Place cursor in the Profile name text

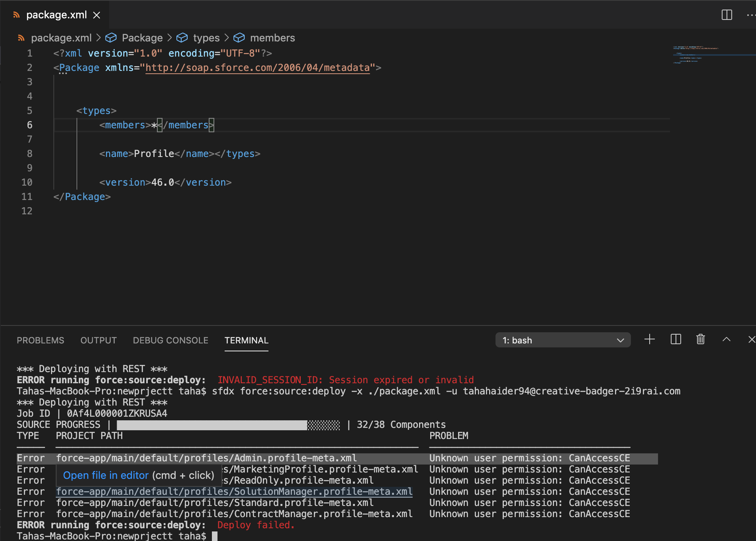[x=154, y=154]
